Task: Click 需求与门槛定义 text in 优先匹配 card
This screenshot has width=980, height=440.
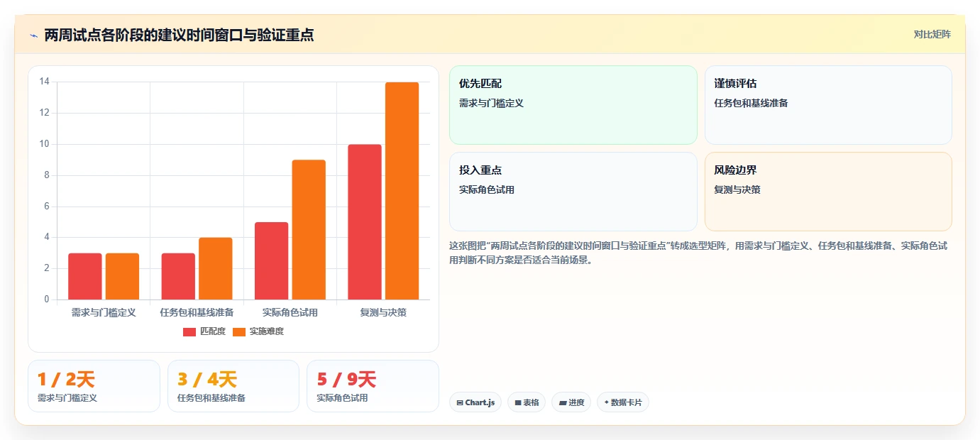Action: [491, 103]
